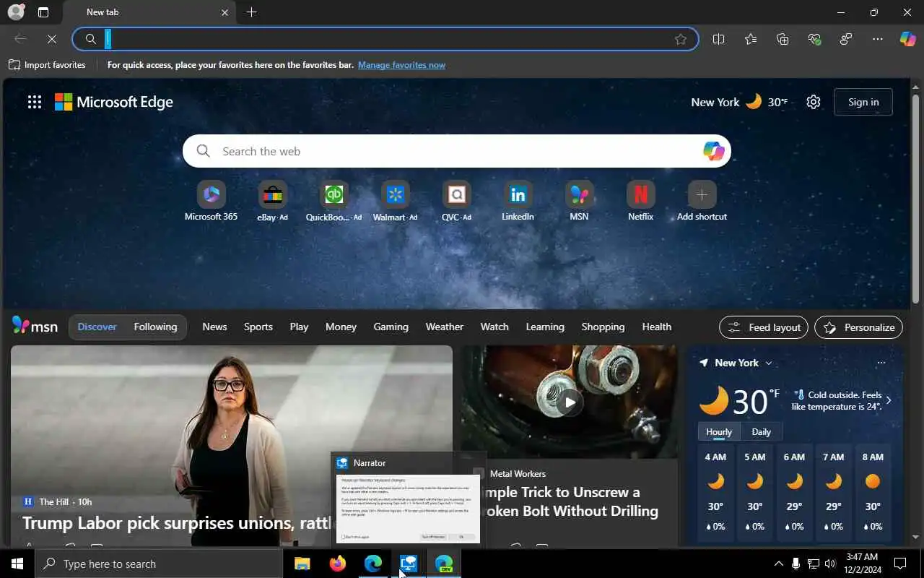The width and height of the screenshot is (924, 578).
Task: Open Manage favorites now link
Action: 401,65
